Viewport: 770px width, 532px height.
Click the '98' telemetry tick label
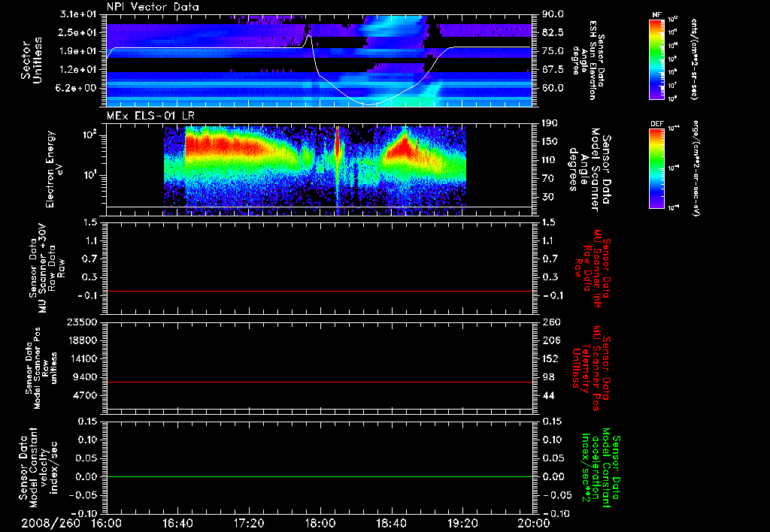(547, 377)
